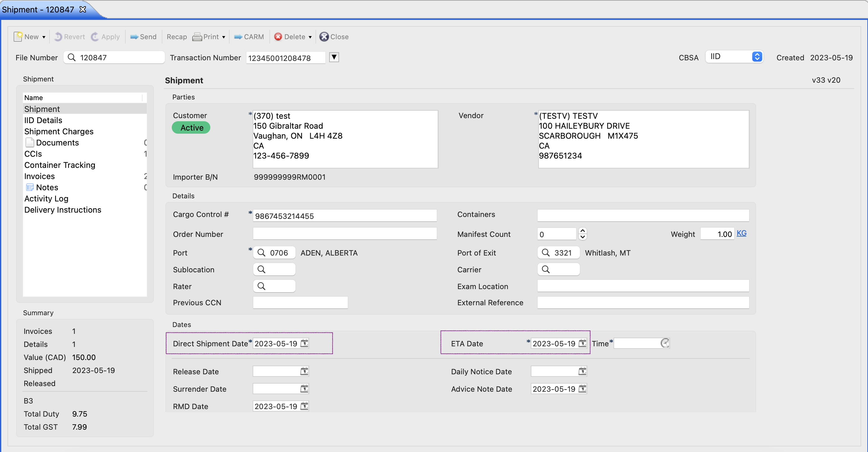Image resolution: width=868 pixels, height=452 pixels.
Task: Click the Close toolbar button
Action: [334, 37]
